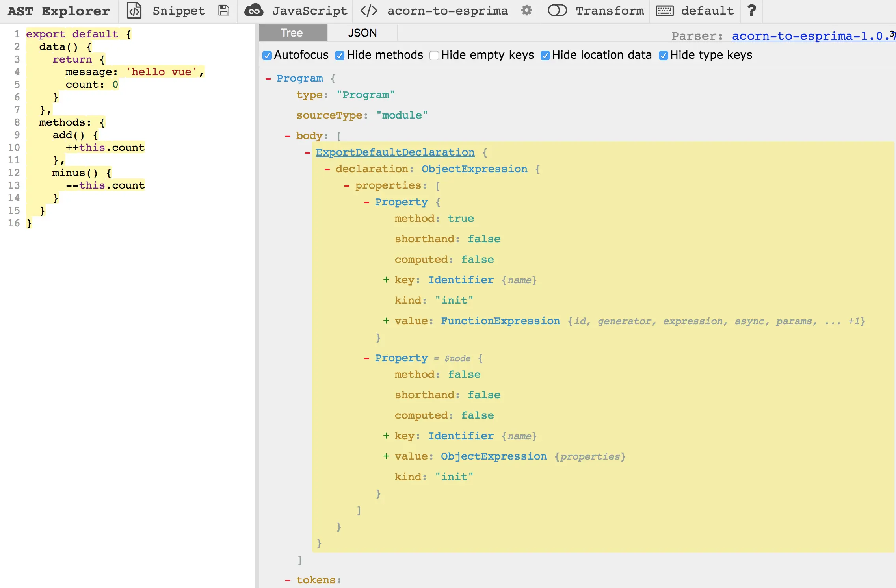Click the cloud icon beside JavaScript

pyautogui.click(x=254, y=11)
